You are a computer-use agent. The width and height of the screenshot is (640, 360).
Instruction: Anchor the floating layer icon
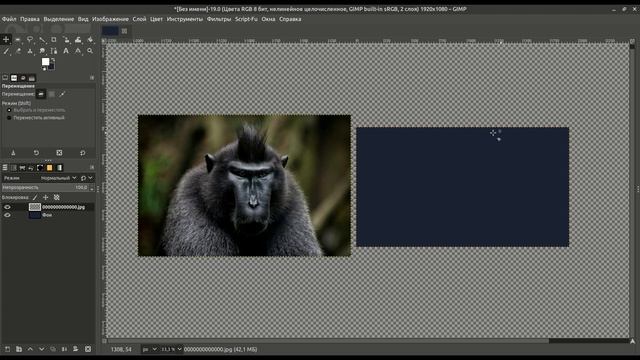tap(64, 349)
